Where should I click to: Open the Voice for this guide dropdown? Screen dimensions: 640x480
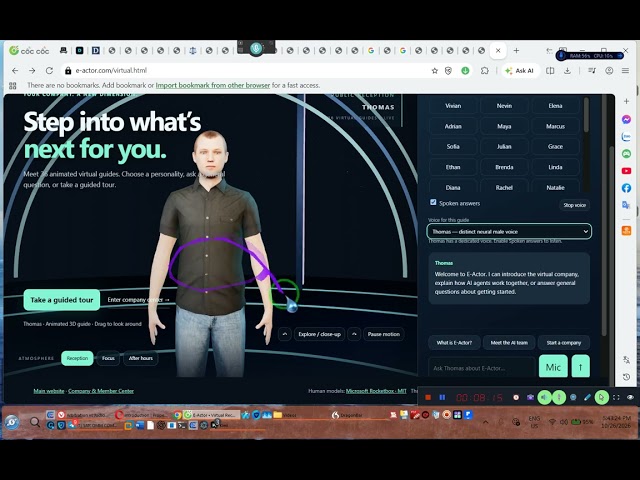(x=509, y=231)
